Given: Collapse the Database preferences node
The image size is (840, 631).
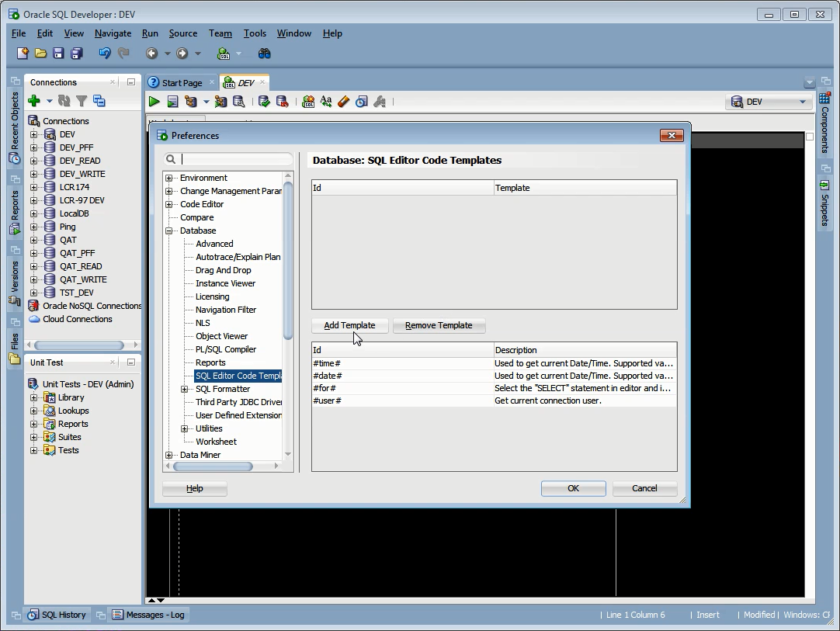Looking at the screenshot, I should click(168, 231).
